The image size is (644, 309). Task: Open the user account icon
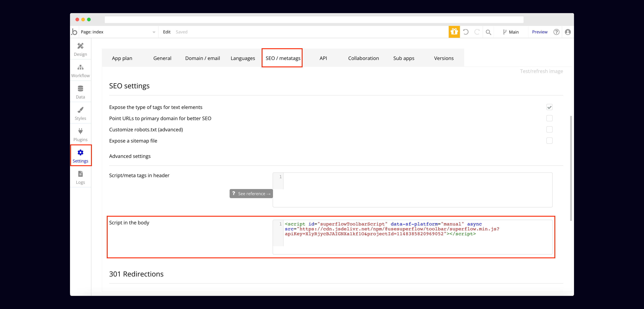pos(568,32)
